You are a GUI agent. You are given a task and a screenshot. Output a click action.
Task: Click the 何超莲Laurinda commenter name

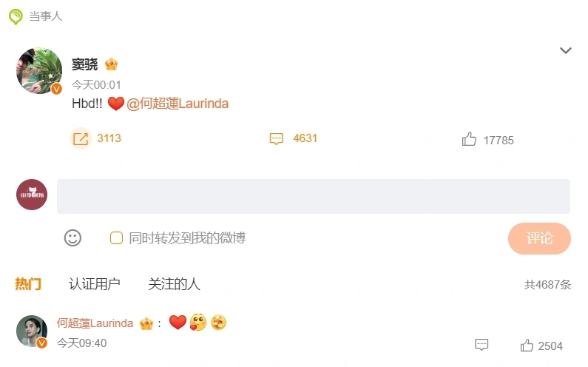click(x=95, y=323)
